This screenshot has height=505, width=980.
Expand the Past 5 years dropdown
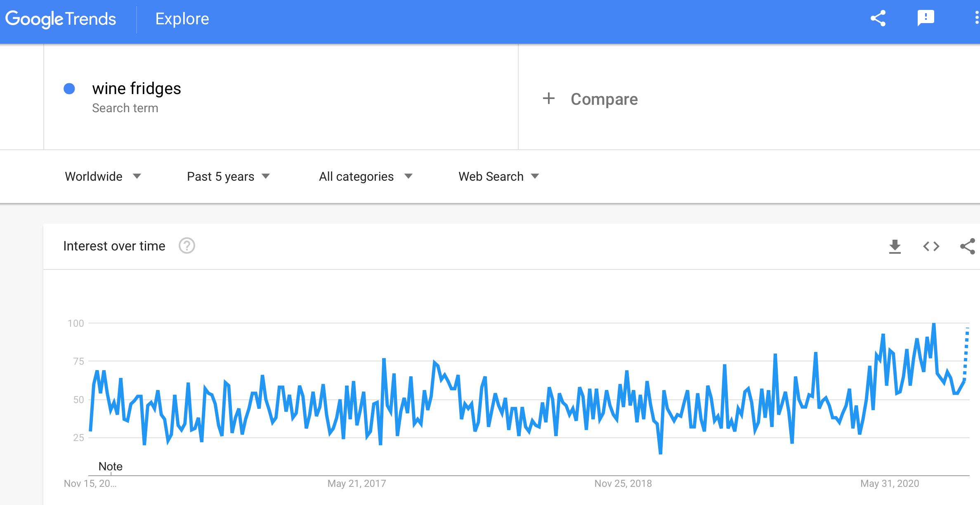coord(228,177)
